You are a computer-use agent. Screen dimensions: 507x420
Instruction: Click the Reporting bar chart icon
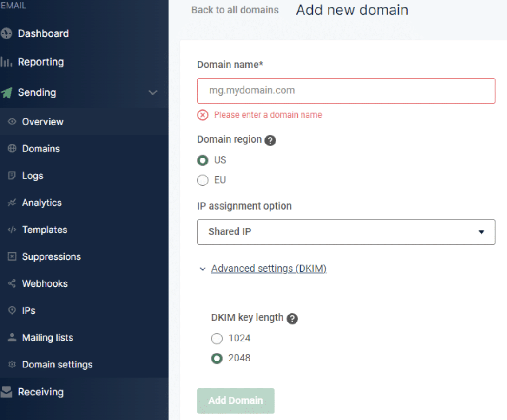6,62
